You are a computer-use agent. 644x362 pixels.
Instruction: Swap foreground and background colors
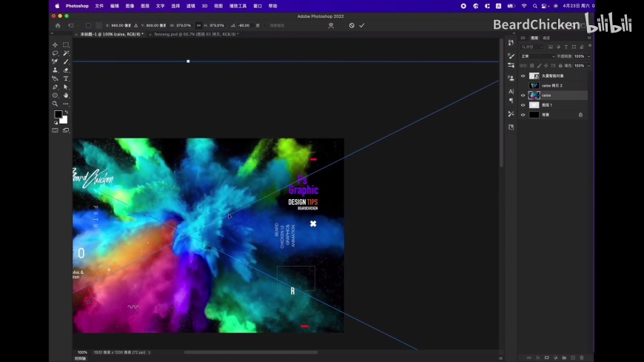pos(66,112)
